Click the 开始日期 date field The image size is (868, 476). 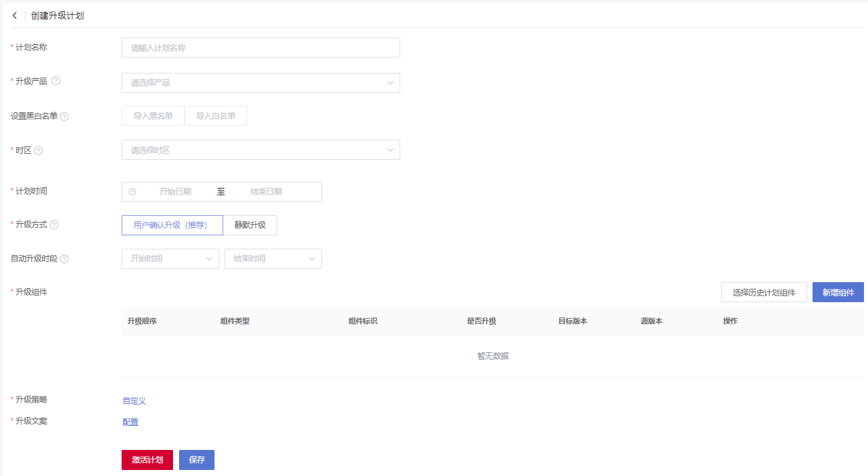(175, 192)
